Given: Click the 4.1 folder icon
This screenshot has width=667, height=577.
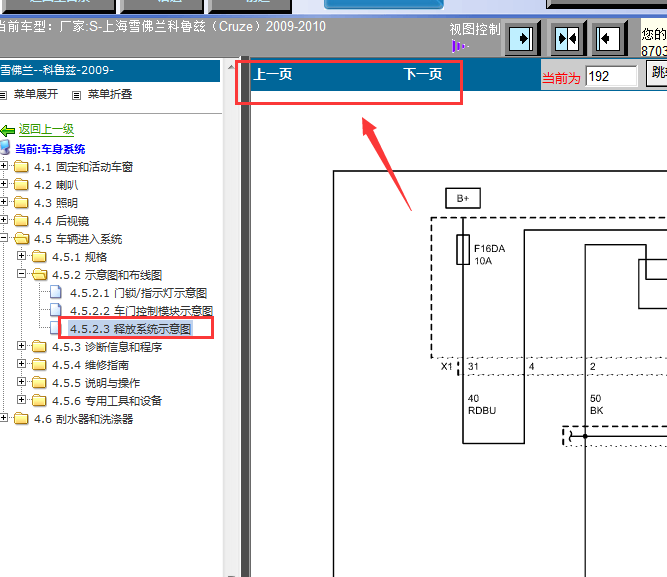Looking at the screenshot, I should tap(21, 166).
